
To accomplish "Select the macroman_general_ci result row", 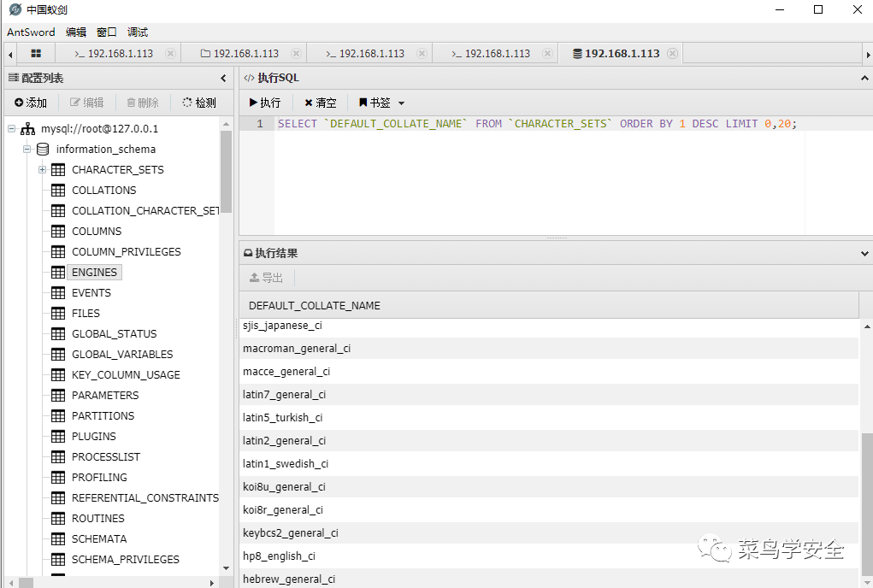I will (x=549, y=349).
